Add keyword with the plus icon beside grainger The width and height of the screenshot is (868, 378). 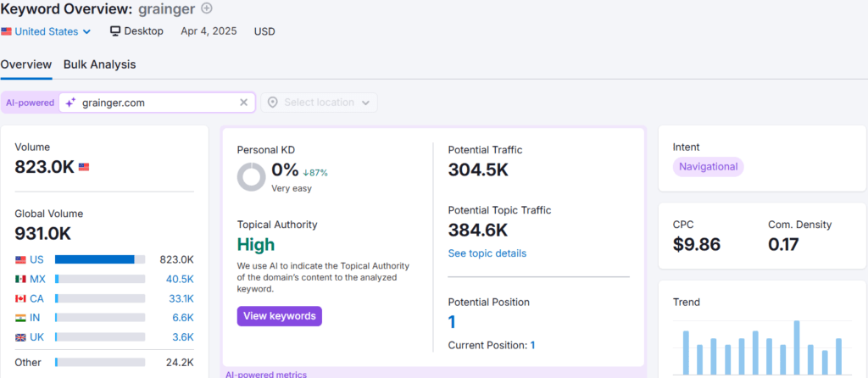tap(207, 8)
